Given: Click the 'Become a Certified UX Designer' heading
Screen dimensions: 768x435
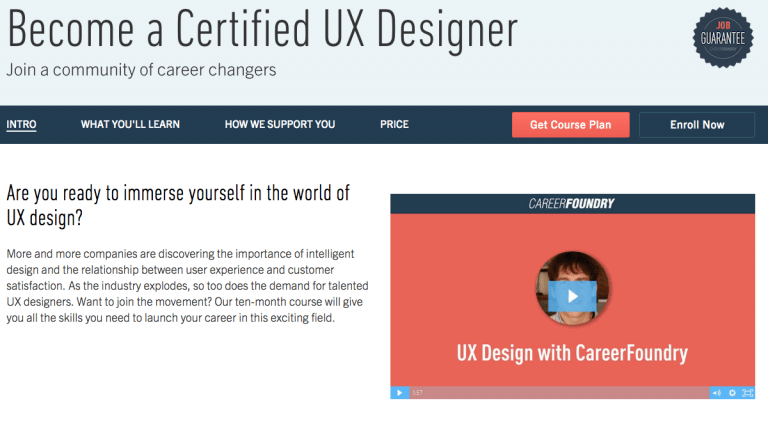Looking at the screenshot, I should click(263, 29).
